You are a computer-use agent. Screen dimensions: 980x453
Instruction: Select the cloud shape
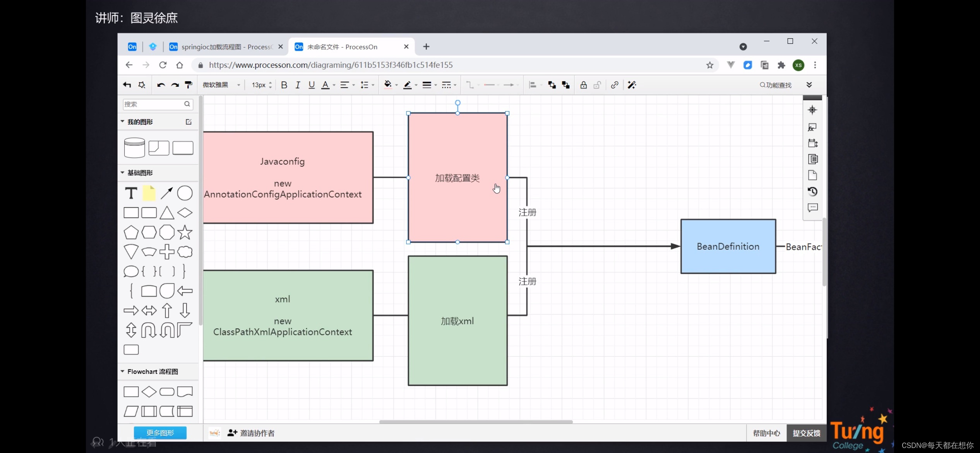(185, 252)
